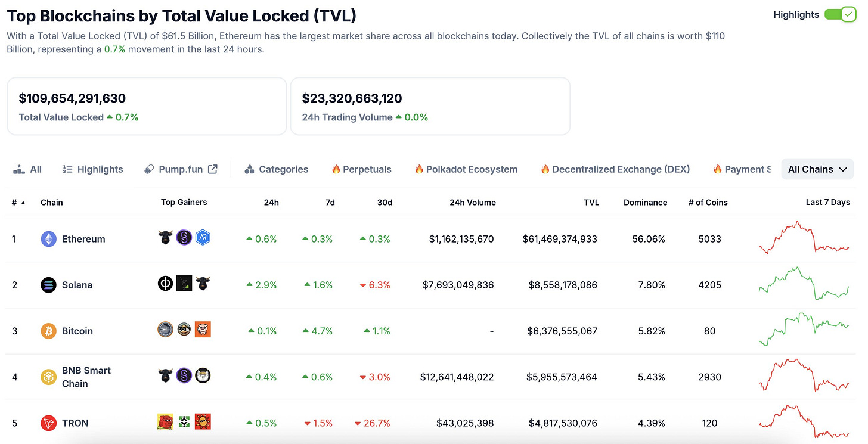This screenshot has height=444, width=868.
Task: Open the Solana 7-day sparkline chart
Action: [x=804, y=284]
